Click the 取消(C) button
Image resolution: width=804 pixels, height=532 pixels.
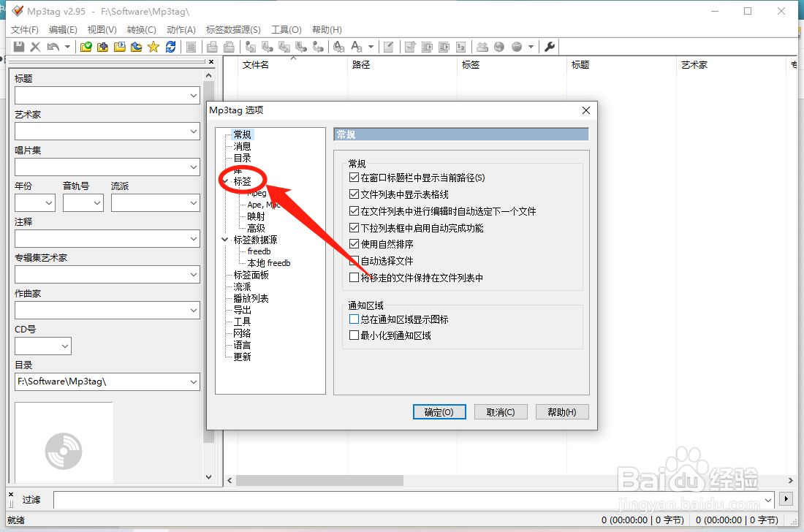coord(501,412)
